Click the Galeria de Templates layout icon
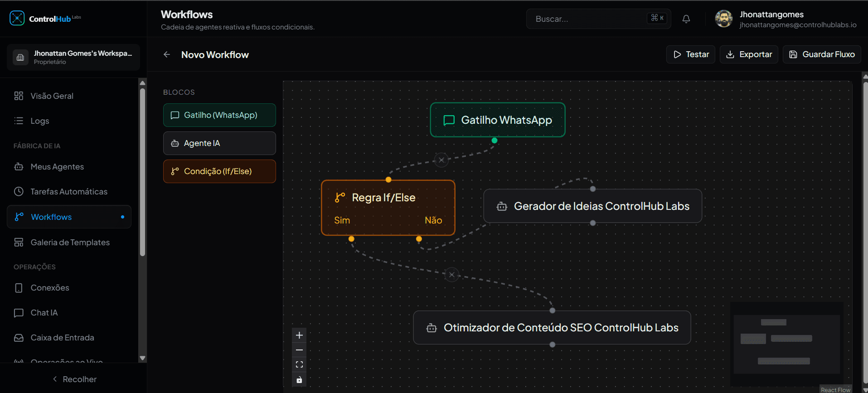This screenshot has width=868, height=393. tap(19, 242)
